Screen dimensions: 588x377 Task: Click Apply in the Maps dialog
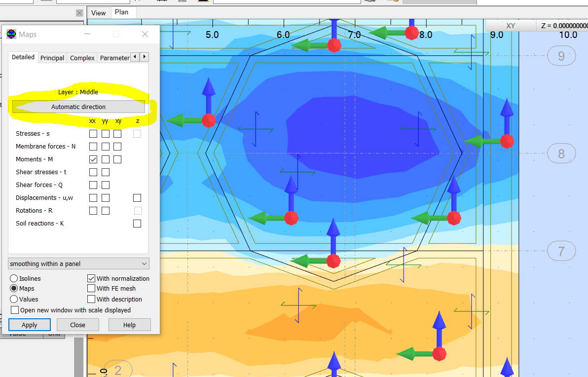(x=29, y=325)
